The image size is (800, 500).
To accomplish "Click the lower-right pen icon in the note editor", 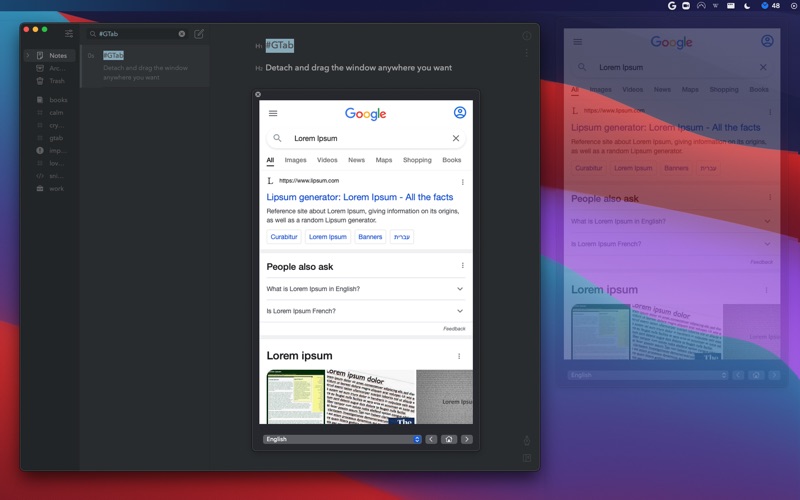I will coord(527,440).
